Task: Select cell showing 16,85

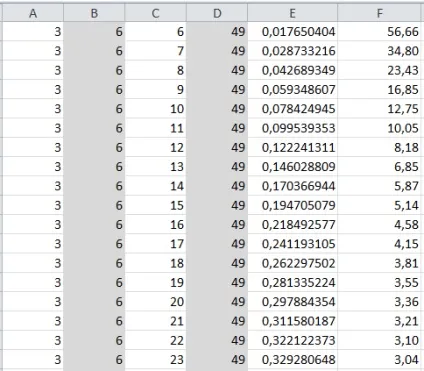Action: tap(379, 90)
